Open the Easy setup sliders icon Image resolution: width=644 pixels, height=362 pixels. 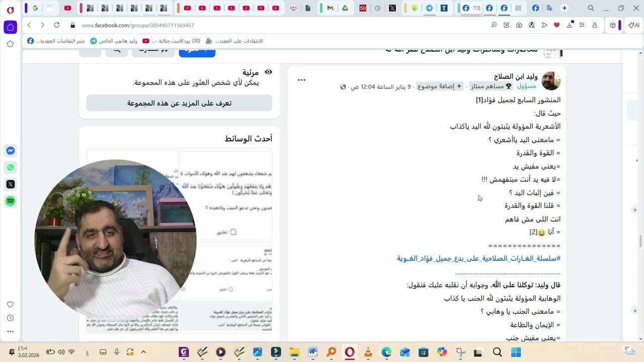click(582, 25)
